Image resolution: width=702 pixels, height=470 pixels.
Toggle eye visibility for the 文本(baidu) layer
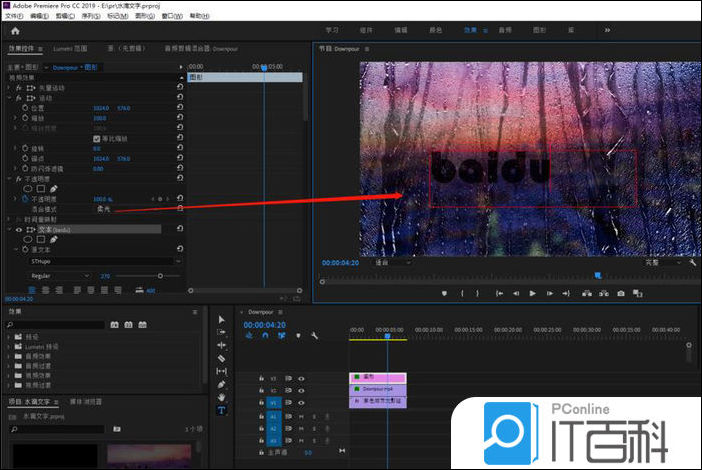18,229
